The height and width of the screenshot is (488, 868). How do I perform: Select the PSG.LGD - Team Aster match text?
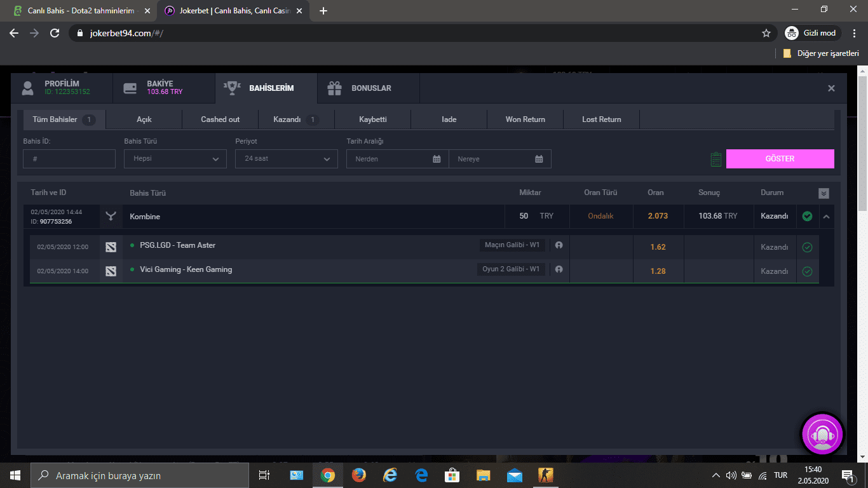pos(177,245)
